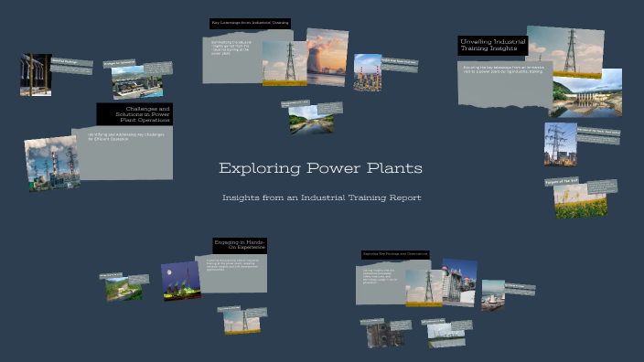
Task: Click the "Exploring Power Plants" main title
Action: coord(320,168)
